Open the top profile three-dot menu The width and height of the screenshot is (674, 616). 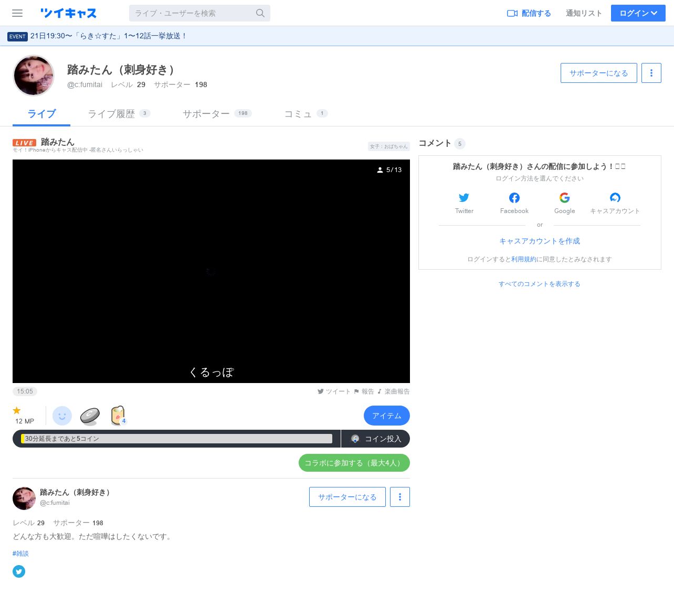pos(651,73)
